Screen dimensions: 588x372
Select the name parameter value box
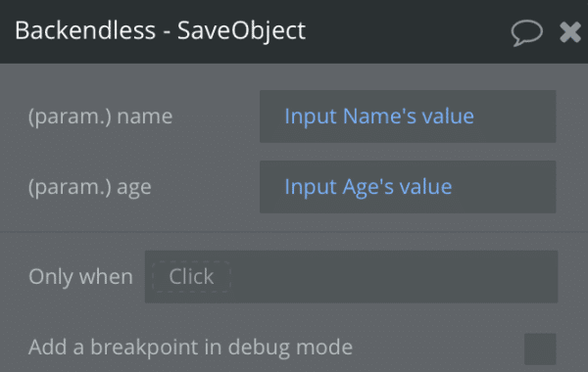click(x=408, y=116)
